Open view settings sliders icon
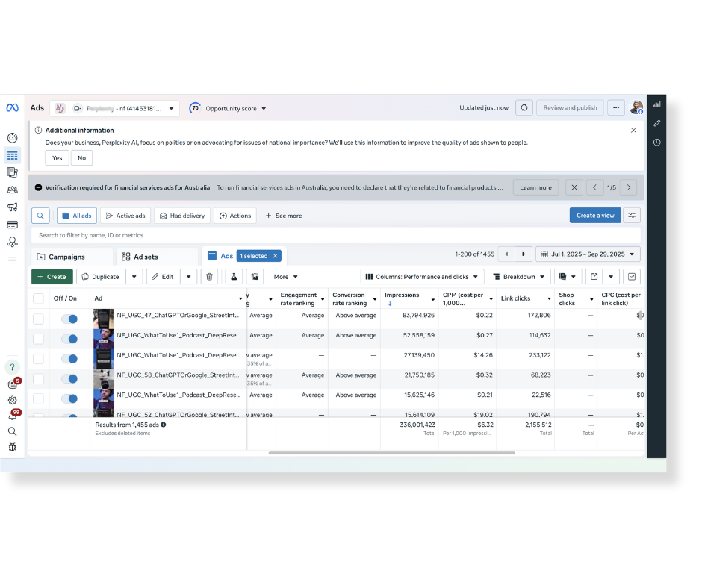Image resolution: width=702 pixels, height=588 pixels. (x=632, y=215)
